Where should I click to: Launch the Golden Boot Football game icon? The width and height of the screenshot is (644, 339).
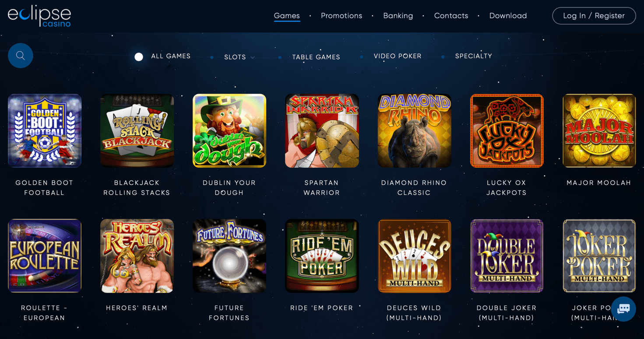(x=45, y=131)
